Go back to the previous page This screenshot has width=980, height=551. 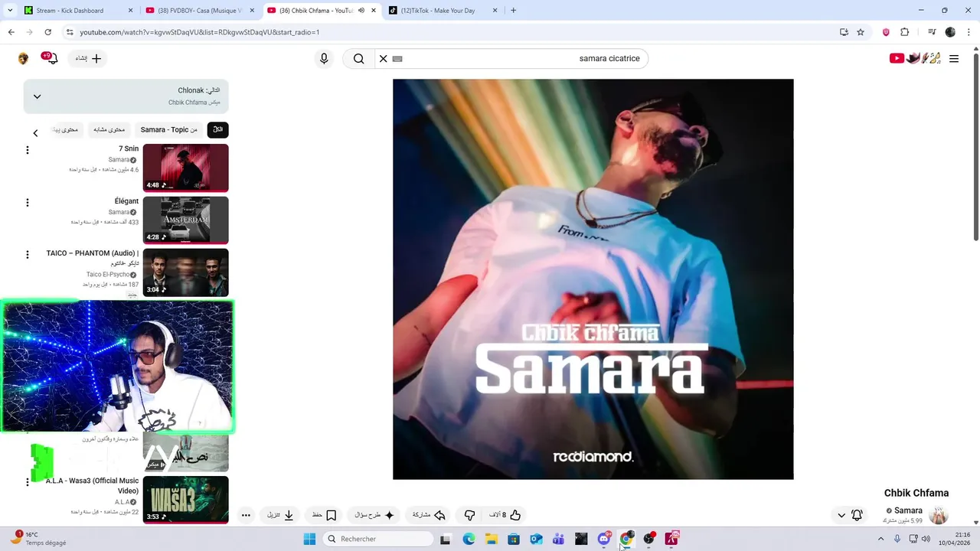click(11, 32)
